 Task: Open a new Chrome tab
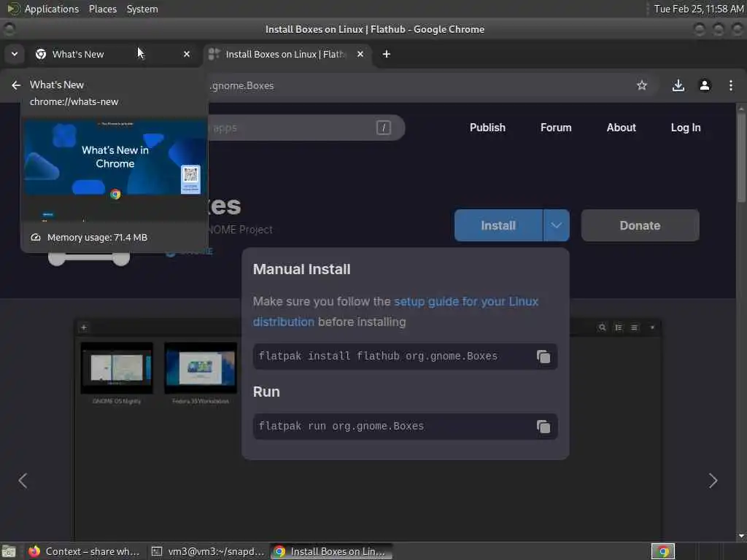387,54
